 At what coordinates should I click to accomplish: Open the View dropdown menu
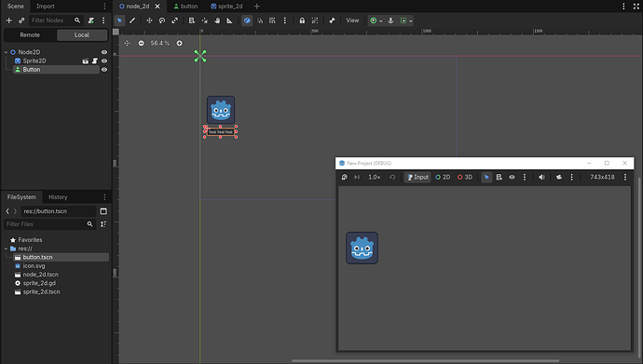click(x=352, y=20)
